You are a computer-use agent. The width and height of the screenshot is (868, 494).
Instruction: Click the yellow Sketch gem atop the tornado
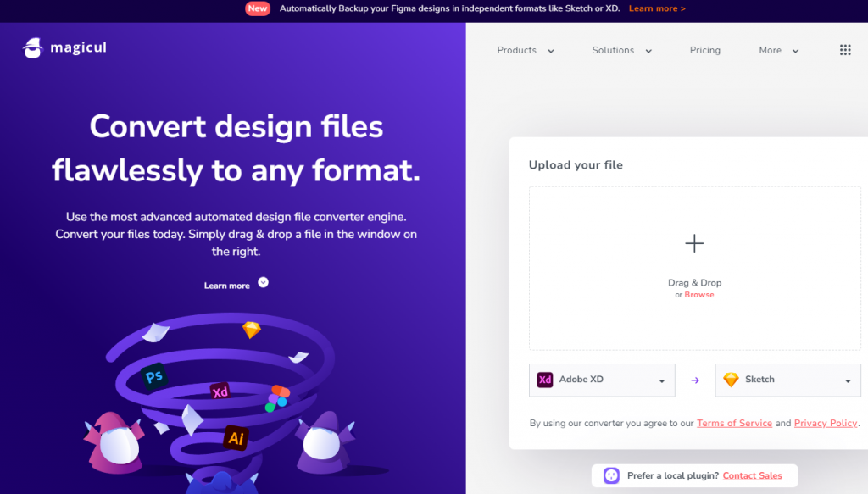point(250,330)
